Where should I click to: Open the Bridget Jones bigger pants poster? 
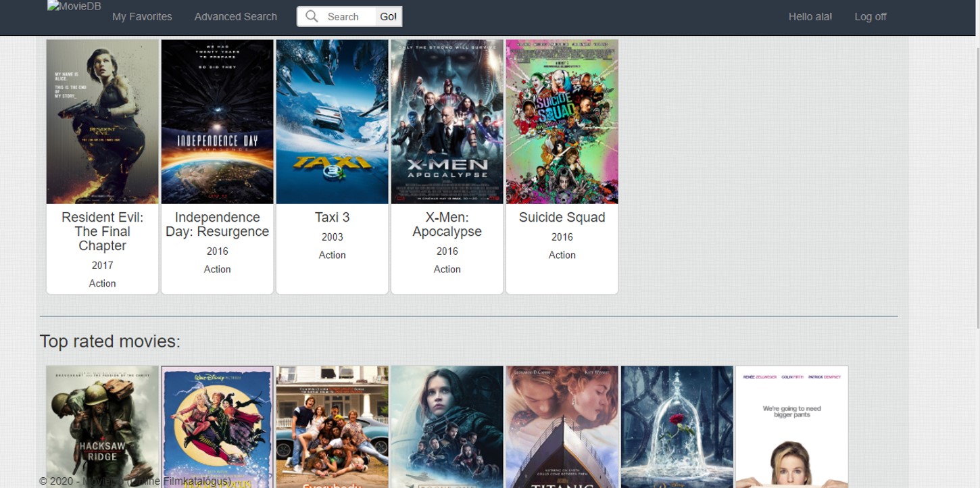pos(792,427)
